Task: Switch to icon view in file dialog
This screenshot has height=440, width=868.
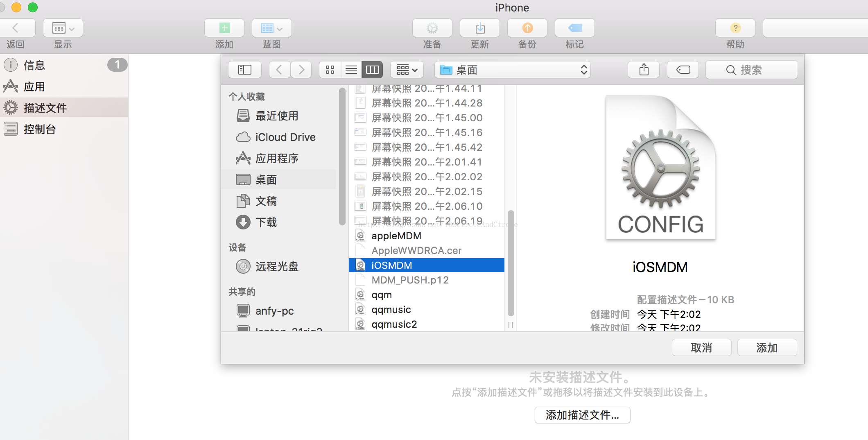Action: [330, 70]
